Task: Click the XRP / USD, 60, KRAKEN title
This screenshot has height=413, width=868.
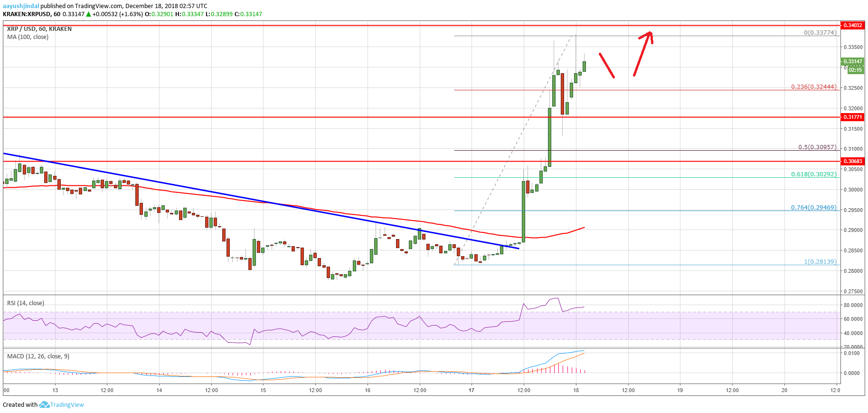Action: pyautogui.click(x=39, y=29)
